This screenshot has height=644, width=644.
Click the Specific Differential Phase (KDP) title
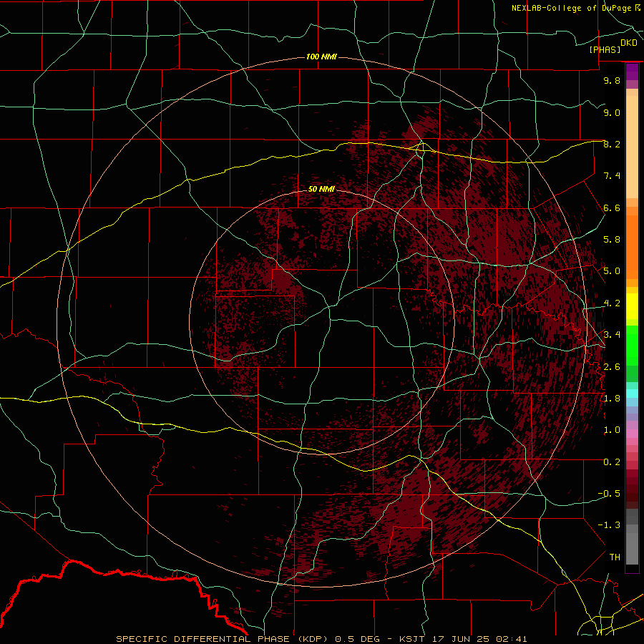[x=222, y=639]
